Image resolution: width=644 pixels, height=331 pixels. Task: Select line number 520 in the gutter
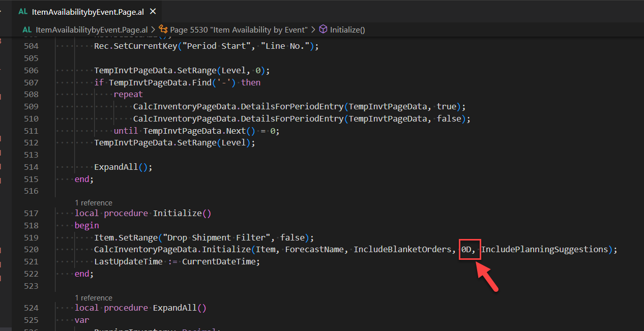[31, 249]
